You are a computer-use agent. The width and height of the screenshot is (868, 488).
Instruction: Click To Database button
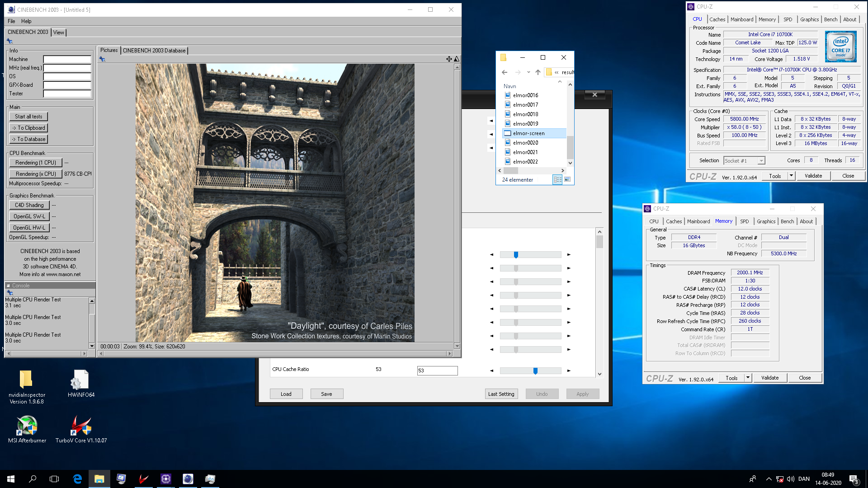click(x=28, y=139)
